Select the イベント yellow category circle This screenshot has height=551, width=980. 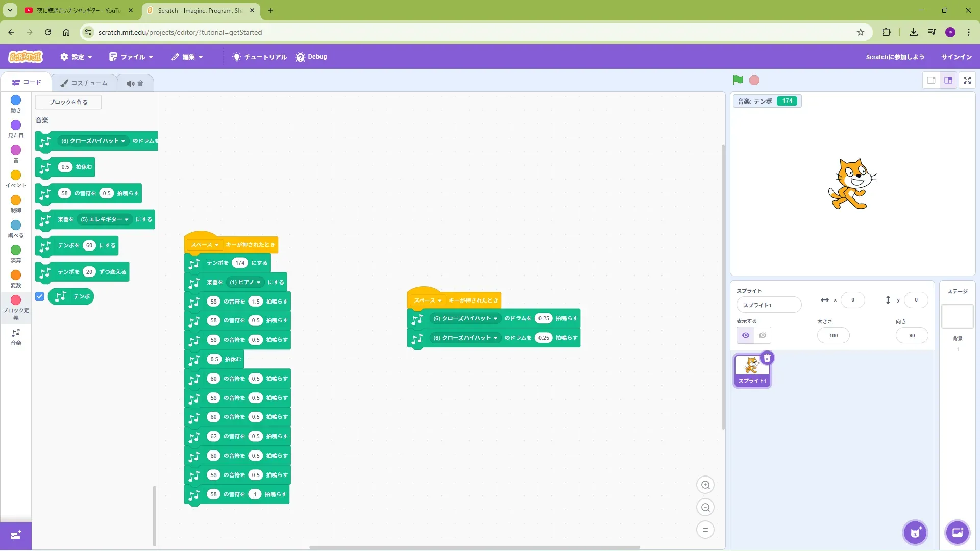[16, 176]
